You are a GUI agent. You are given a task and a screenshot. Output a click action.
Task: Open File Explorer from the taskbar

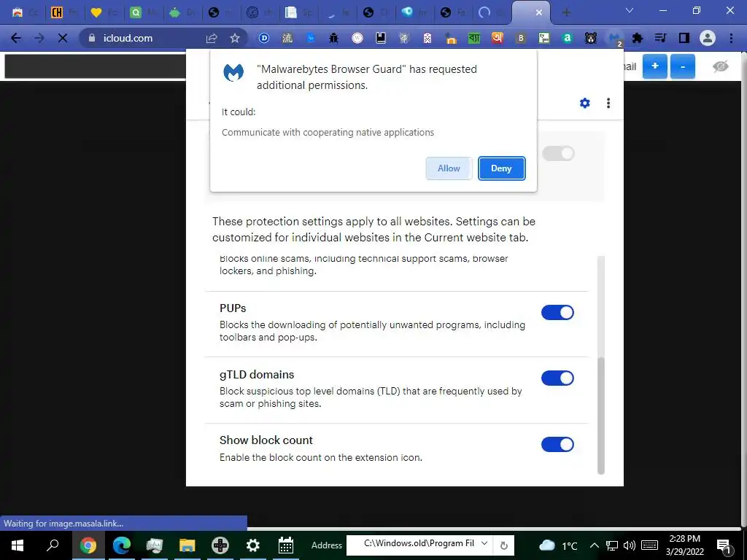pyautogui.click(x=187, y=545)
